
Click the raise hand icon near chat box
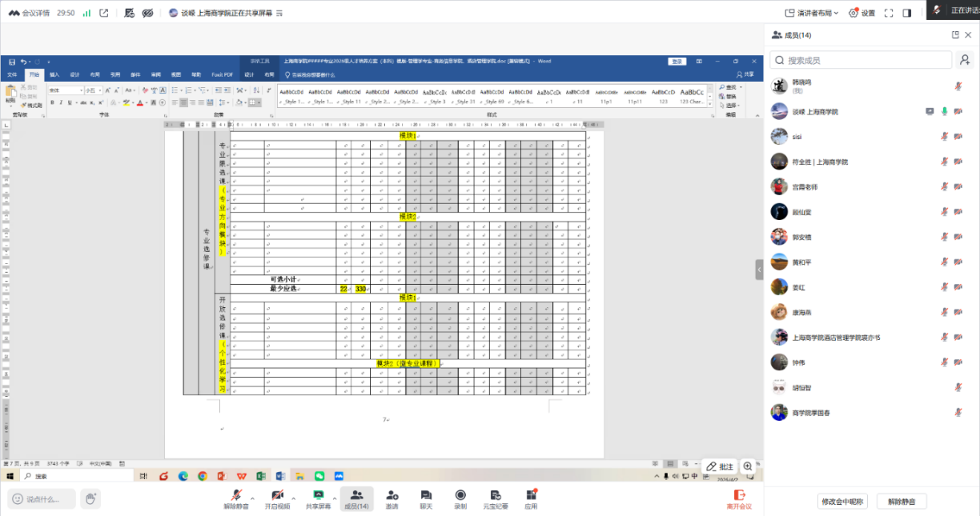(90, 499)
